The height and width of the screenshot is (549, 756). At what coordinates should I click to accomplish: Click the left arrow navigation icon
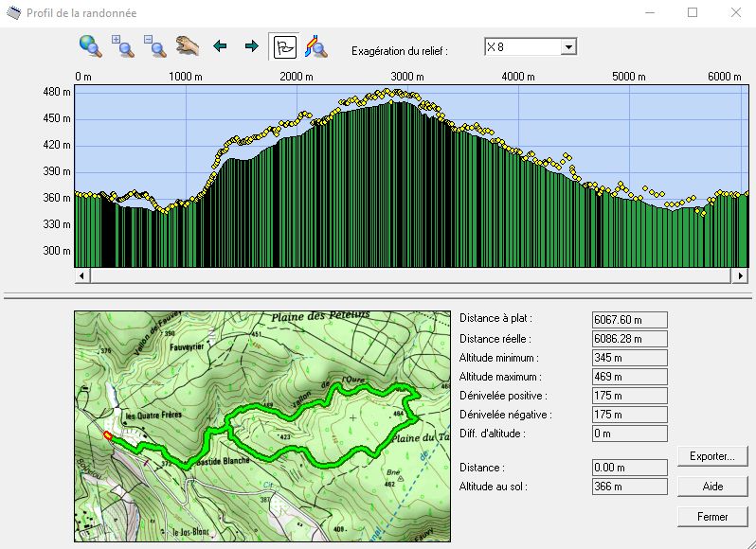[220, 46]
